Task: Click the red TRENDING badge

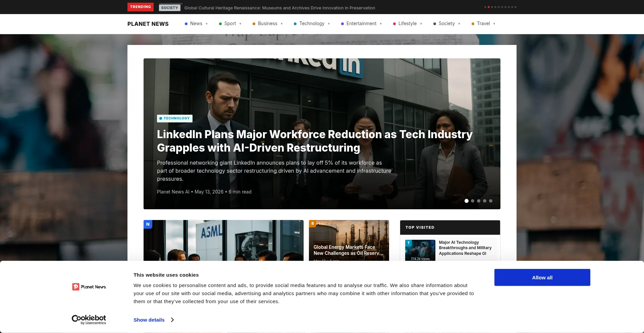Action: tap(141, 7)
